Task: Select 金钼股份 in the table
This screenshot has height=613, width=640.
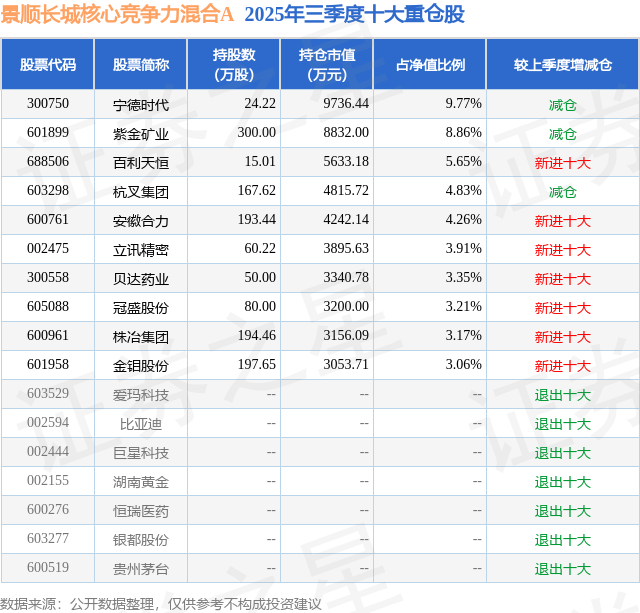Action: coord(141,366)
